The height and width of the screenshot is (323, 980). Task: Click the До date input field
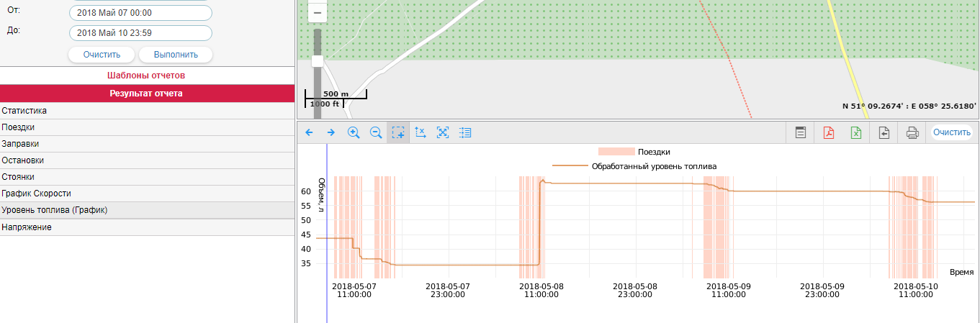(140, 33)
